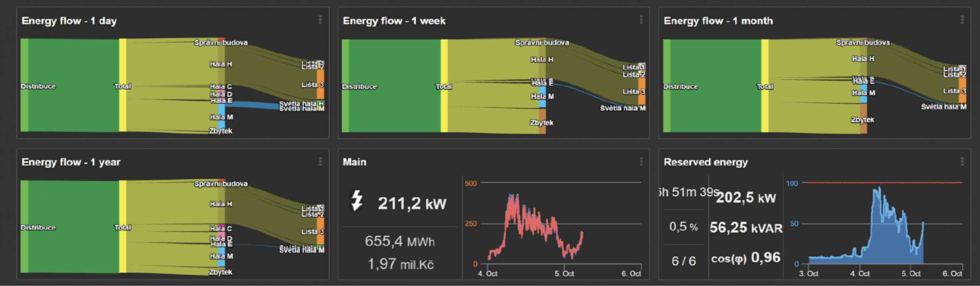Open the Main panel three-dot menu

(641, 161)
